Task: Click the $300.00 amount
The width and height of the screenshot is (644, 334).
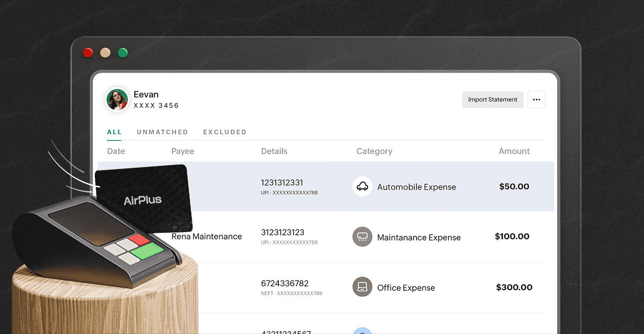Action: click(514, 287)
